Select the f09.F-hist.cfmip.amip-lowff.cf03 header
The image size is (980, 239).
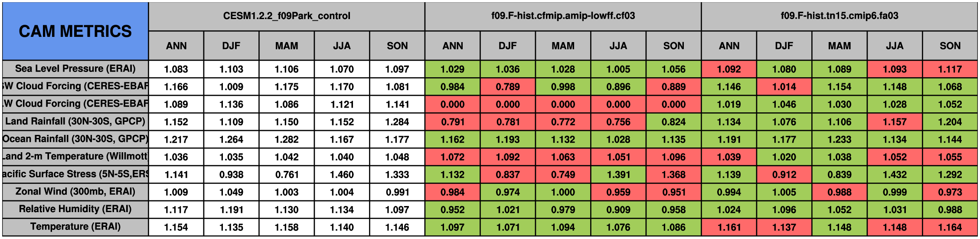(x=563, y=16)
